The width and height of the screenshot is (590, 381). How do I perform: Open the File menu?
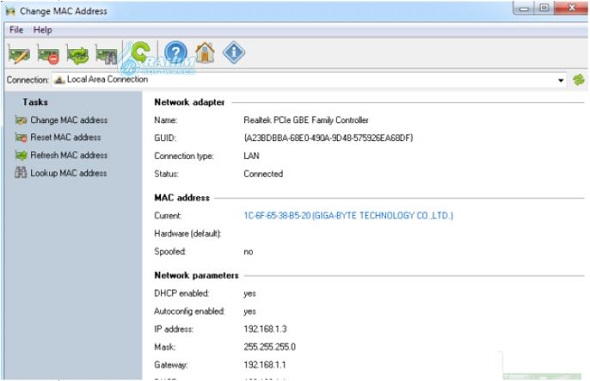pos(16,30)
